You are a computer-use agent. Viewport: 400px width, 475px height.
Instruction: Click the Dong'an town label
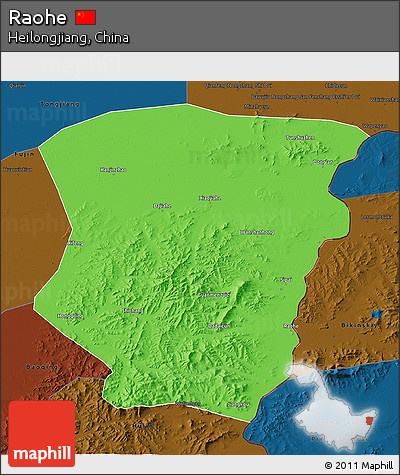coord(323,162)
